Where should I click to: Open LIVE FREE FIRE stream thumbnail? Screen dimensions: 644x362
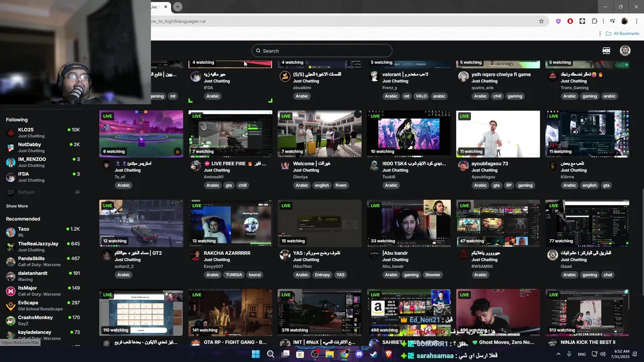230,134
